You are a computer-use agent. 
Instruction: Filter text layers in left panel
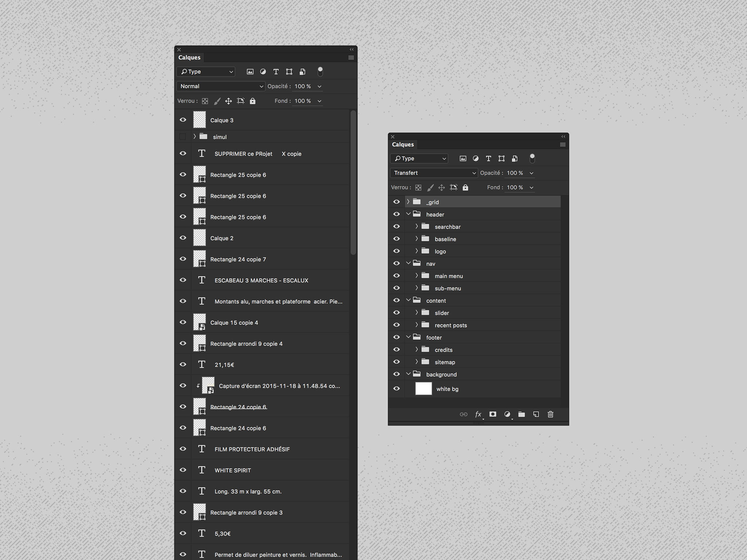tap(276, 72)
